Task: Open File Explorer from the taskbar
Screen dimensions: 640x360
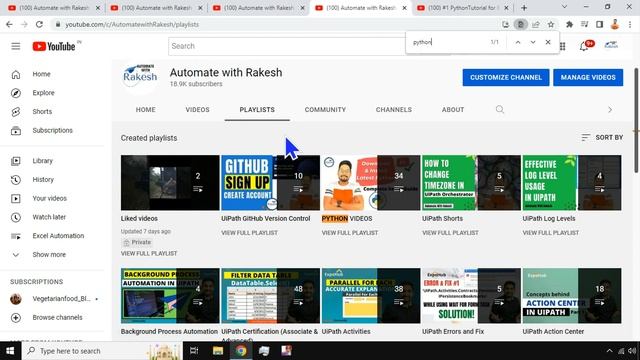Action: (218, 351)
